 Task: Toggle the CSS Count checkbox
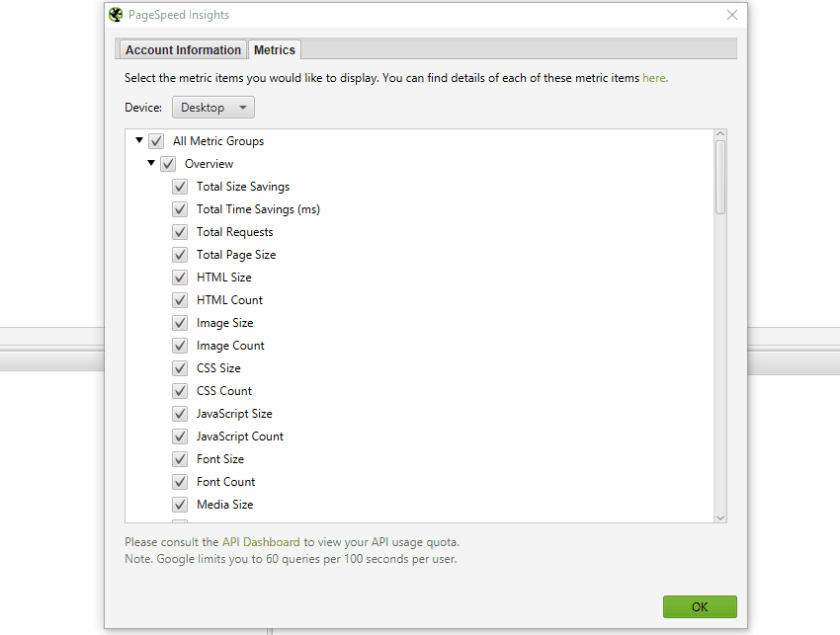tap(180, 391)
